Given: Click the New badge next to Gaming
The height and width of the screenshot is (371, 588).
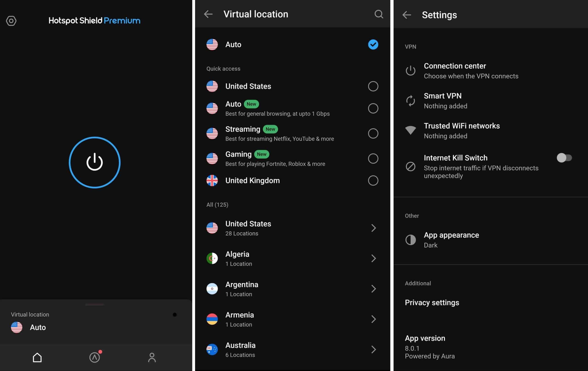Looking at the screenshot, I should 262,154.
